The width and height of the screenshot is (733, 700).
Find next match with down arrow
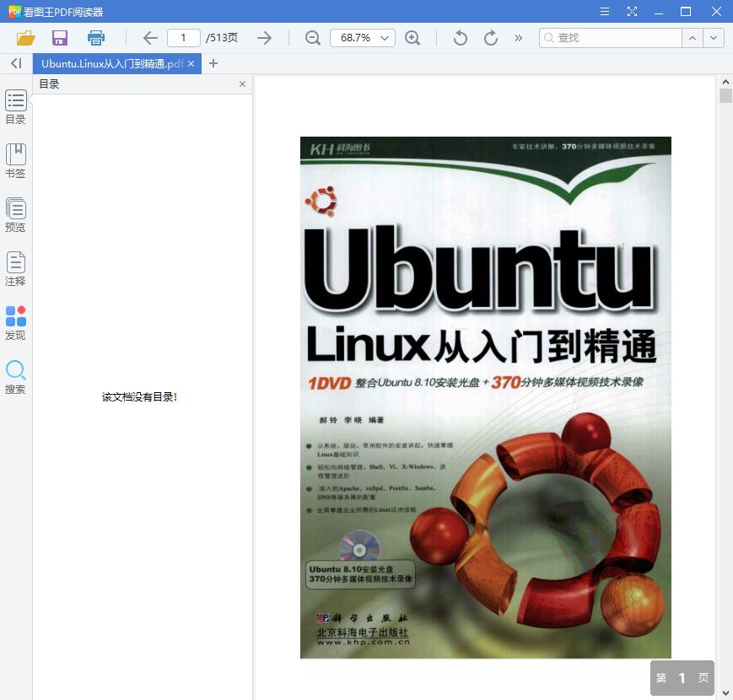point(714,38)
